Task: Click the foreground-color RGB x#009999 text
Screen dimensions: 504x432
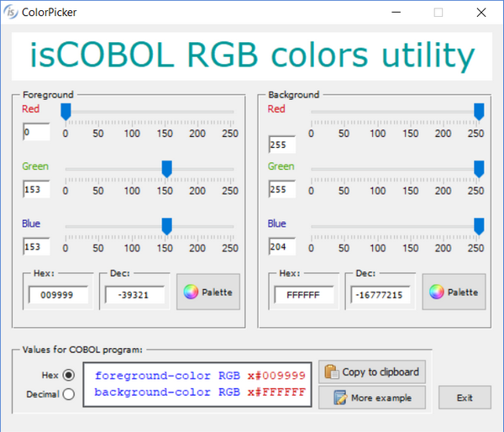Action: tap(200, 376)
